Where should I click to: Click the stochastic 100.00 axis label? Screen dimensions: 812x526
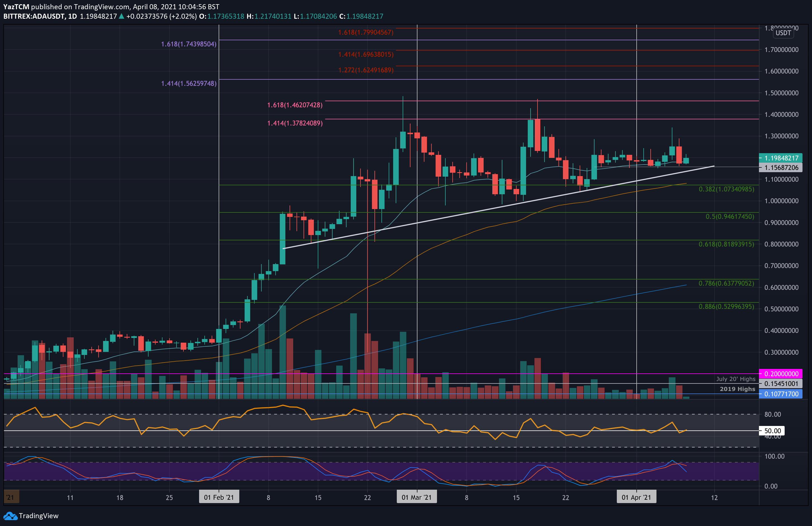pos(774,456)
